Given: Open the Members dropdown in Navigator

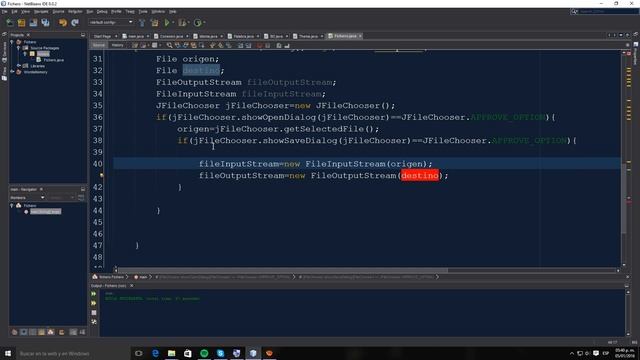Looking at the screenshot, I should pos(27,198).
